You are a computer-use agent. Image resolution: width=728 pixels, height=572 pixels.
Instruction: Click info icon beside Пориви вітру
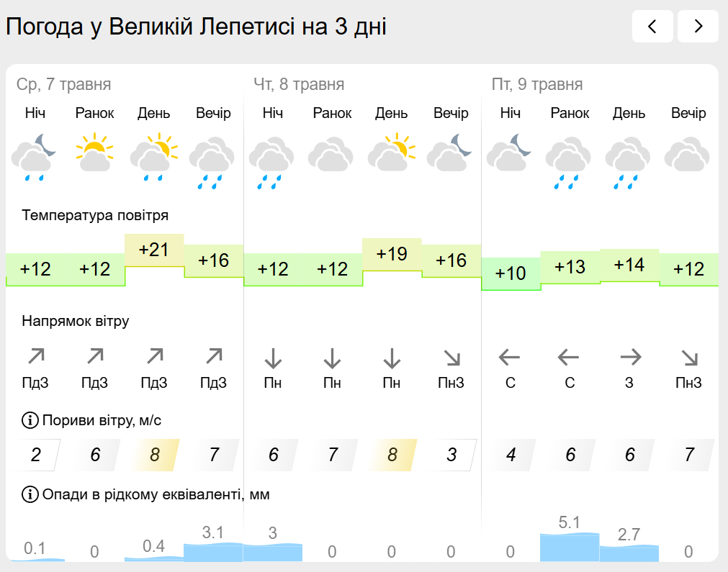coord(30,420)
